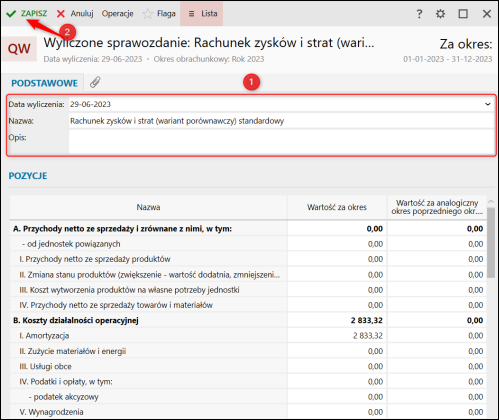Expand the Data wyliczenia date dropdown

pos(488,104)
